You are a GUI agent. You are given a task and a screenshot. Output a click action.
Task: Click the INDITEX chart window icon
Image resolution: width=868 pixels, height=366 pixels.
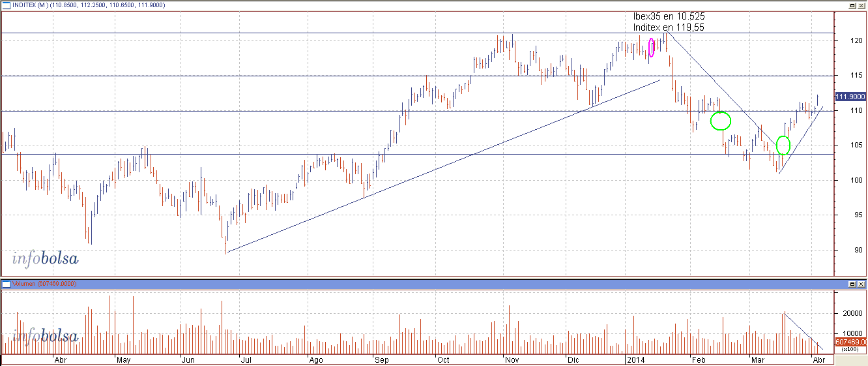(5, 5)
